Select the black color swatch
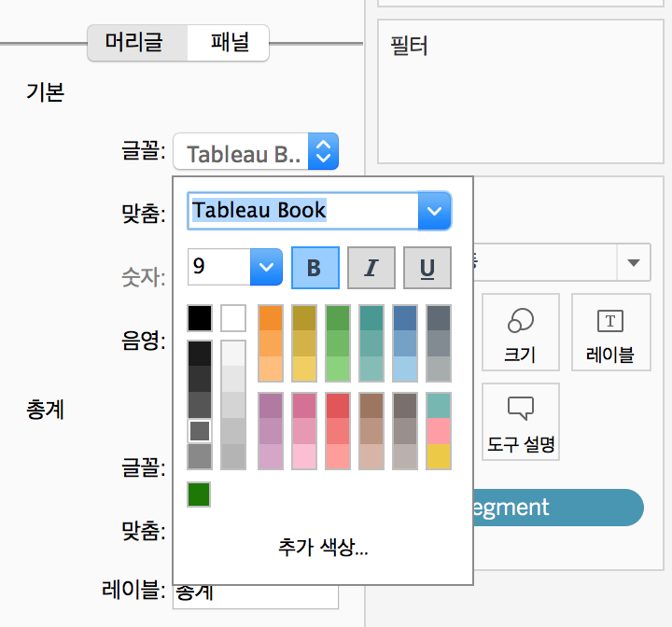Image resolution: width=672 pixels, height=627 pixels. click(x=200, y=318)
